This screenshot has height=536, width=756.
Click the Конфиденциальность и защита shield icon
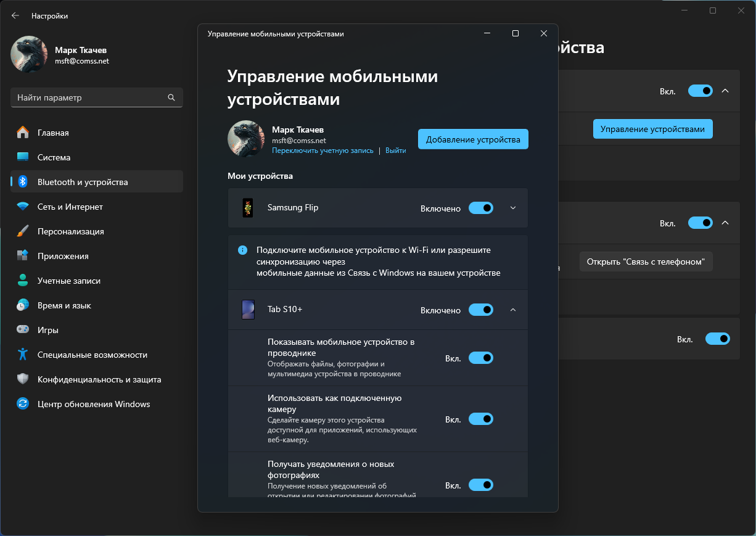click(x=23, y=379)
